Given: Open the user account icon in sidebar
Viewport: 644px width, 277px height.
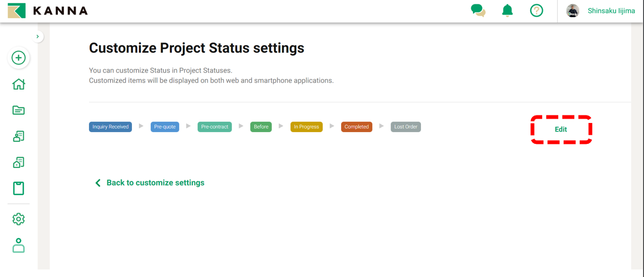Looking at the screenshot, I should click(19, 245).
